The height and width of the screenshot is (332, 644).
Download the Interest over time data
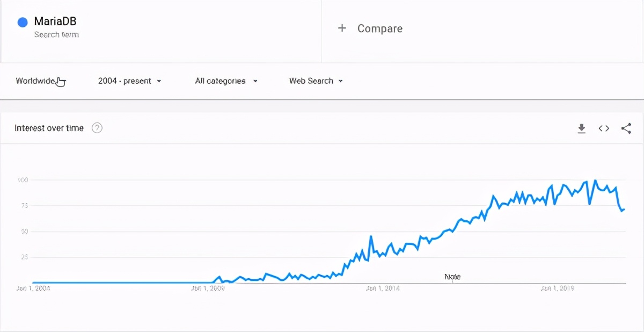[581, 128]
